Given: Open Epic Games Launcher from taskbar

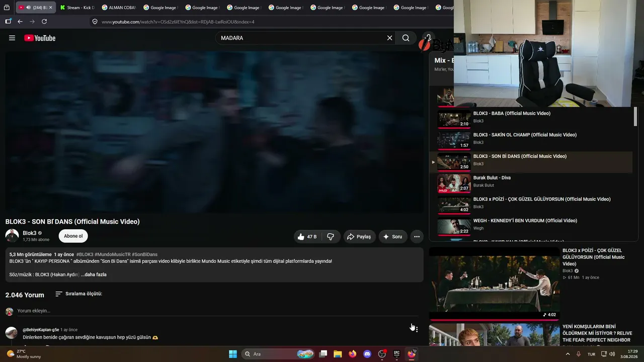Looking at the screenshot, I should (x=396, y=354).
